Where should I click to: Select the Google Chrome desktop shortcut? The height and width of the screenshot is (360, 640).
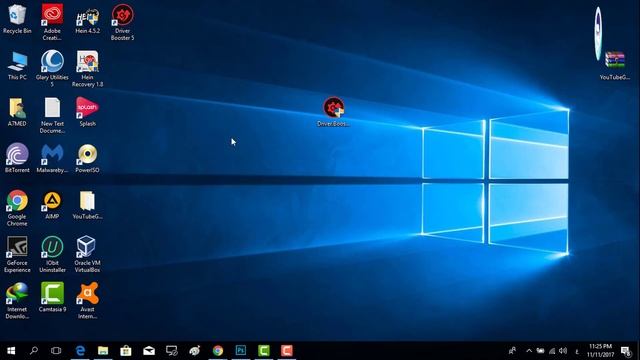(17, 208)
